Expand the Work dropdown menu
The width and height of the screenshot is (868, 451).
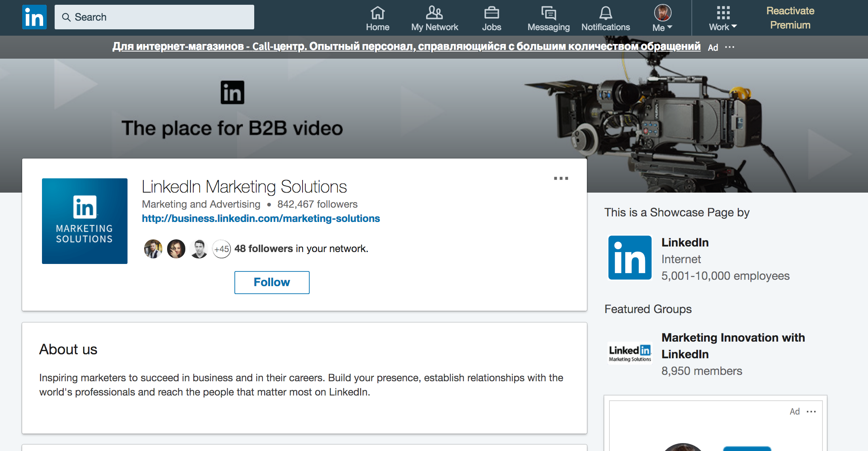(723, 27)
